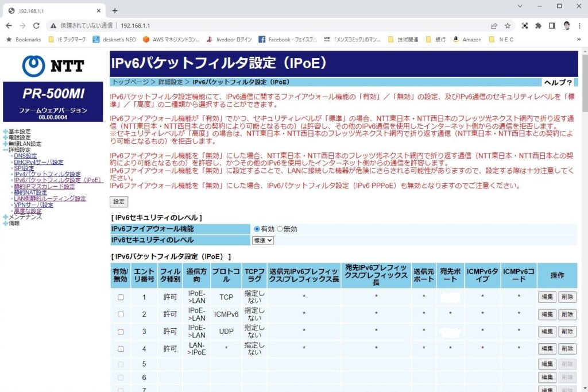Select the 無効 firewall radio button
The width and height of the screenshot is (588, 392).
[280, 229]
